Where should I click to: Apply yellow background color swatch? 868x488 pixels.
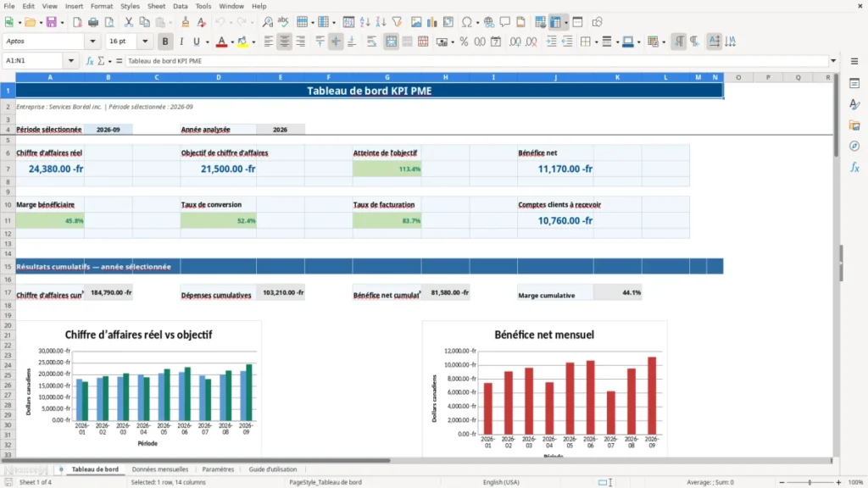(242, 42)
